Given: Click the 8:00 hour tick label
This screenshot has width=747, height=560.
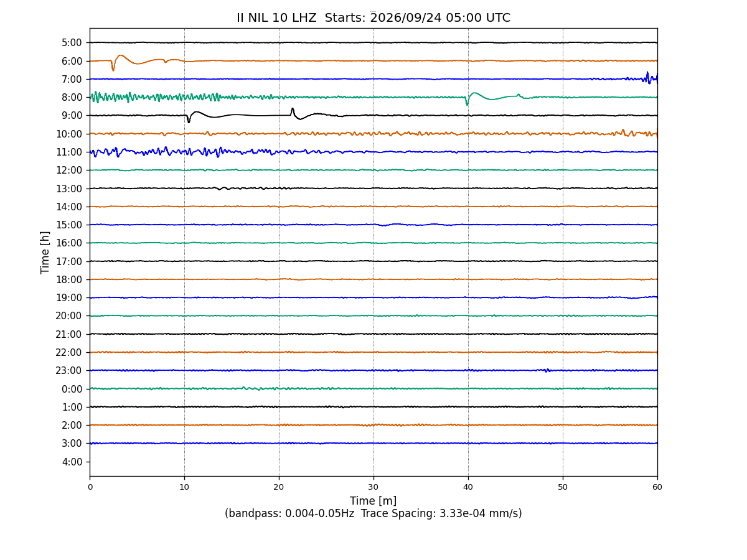Looking at the screenshot, I should tap(72, 97).
